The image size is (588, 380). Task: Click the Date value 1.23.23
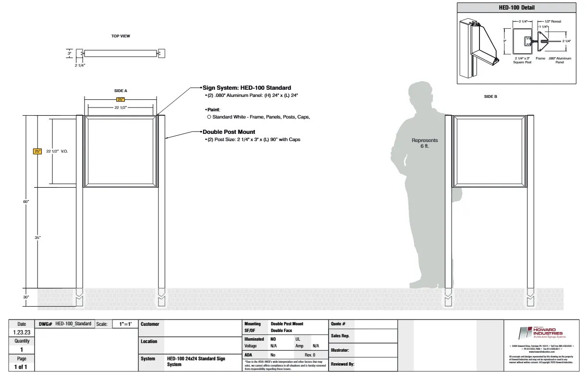21,332
